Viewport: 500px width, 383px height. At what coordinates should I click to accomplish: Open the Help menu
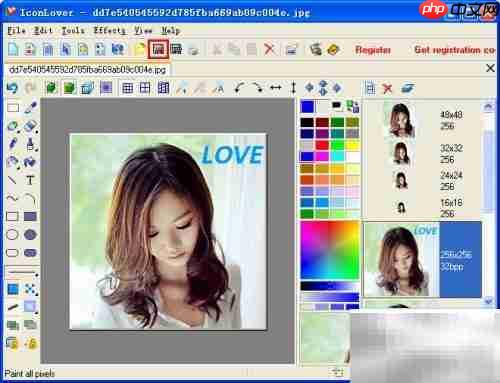coord(171,31)
